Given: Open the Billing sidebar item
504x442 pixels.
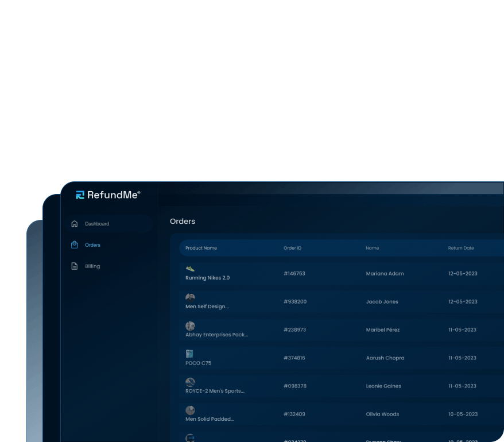Looking at the screenshot, I should [x=92, y=266].
